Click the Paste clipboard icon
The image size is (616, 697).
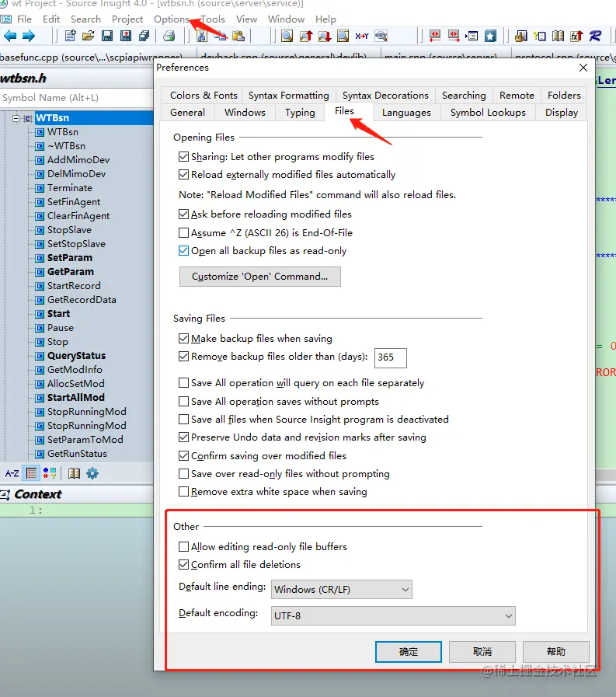(x=238, y=36)
